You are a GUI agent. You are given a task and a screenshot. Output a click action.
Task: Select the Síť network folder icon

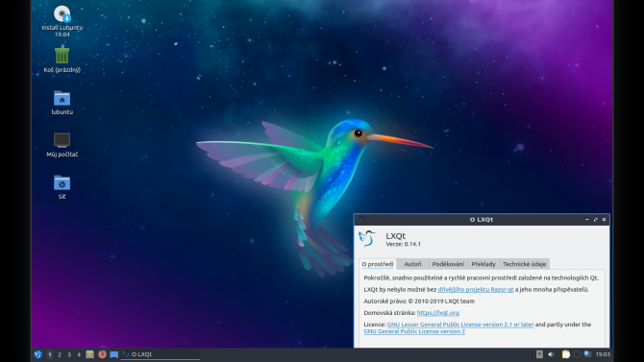tap(62, 187)
